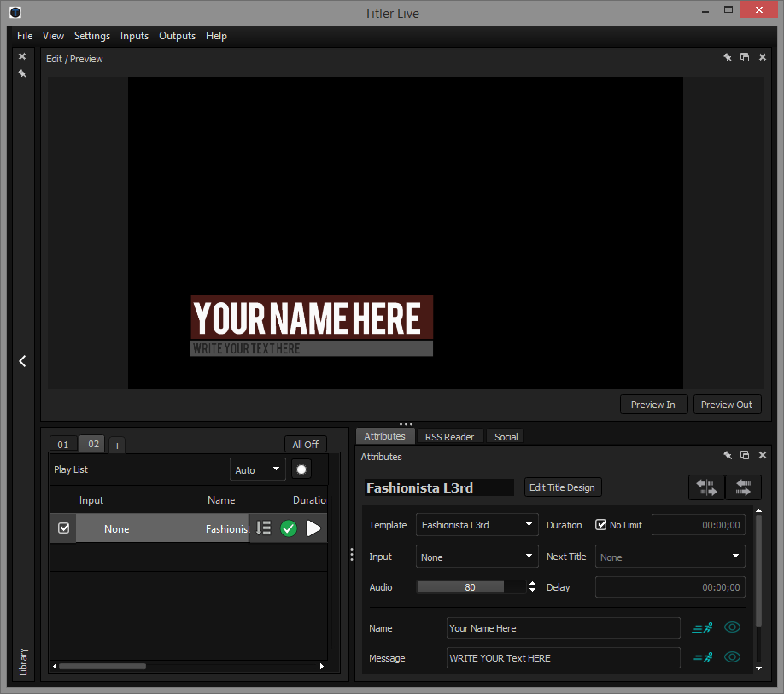Click the Edit Title Design button

562,487
